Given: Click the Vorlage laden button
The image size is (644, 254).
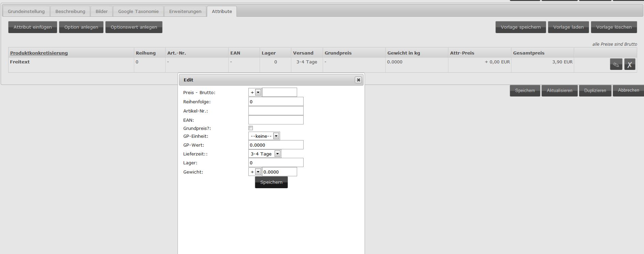Looking at the screenshot, I should [568, 27].
